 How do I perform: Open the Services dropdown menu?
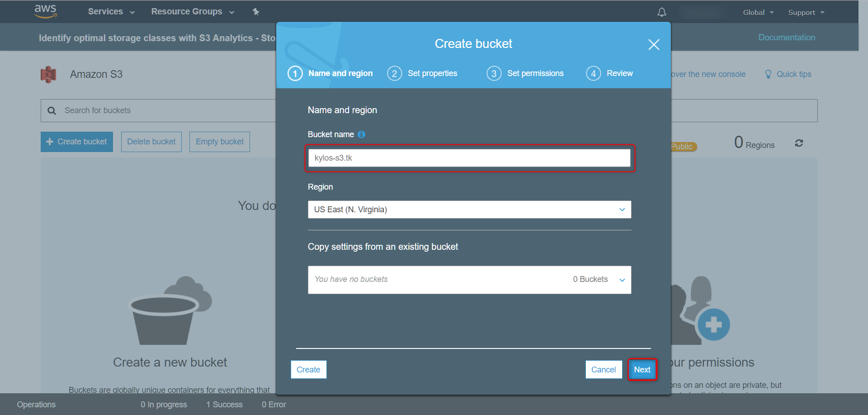(111, 12)
